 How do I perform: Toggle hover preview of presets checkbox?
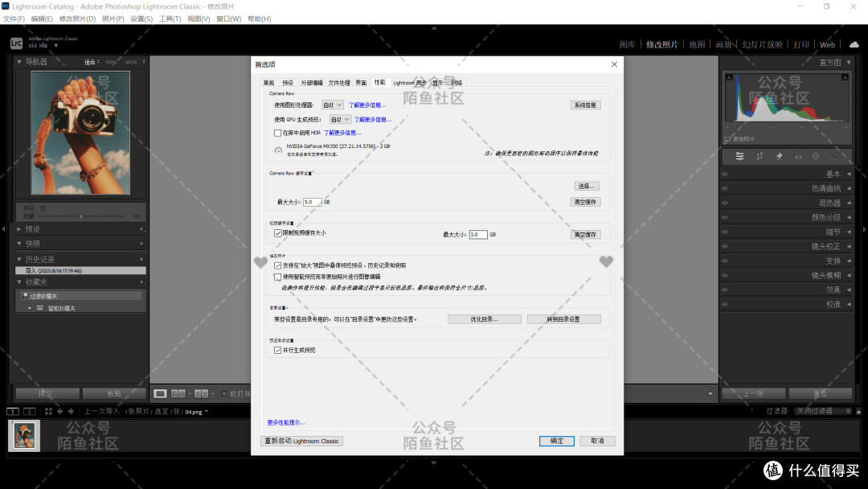(x=278, y=266)
